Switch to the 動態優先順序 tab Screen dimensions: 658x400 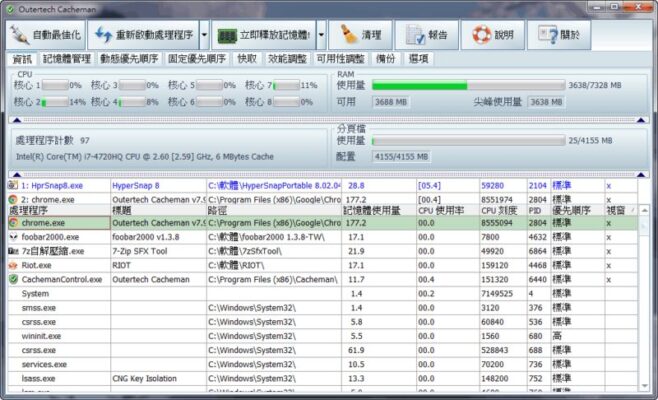129,59
